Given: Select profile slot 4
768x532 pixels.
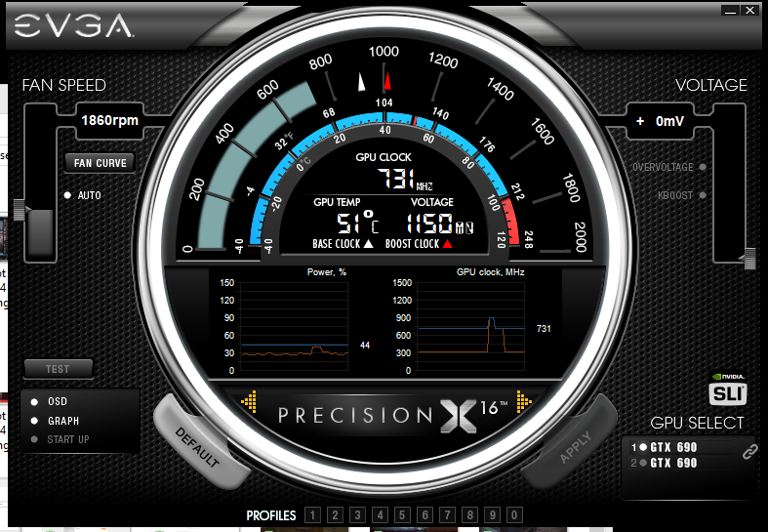Looking at the screenshot, I should (x=380, y=514).
